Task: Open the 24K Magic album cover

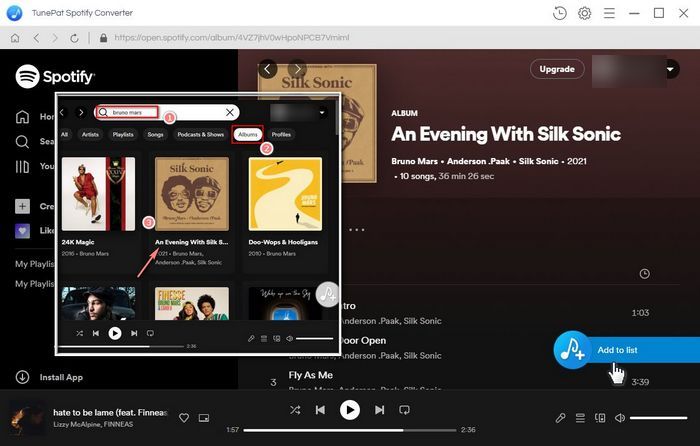Action: [98, 194]
